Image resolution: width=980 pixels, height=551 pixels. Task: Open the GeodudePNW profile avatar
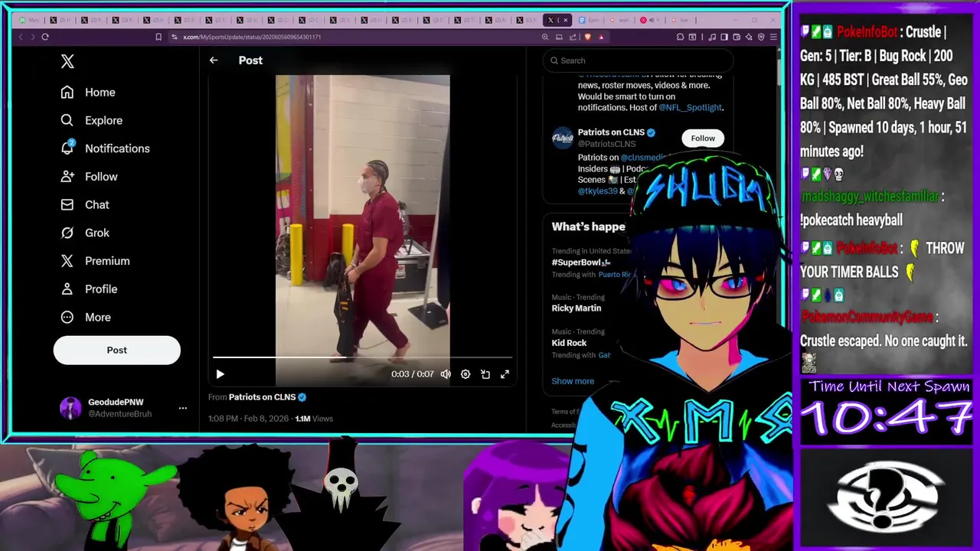click(70, 408)
